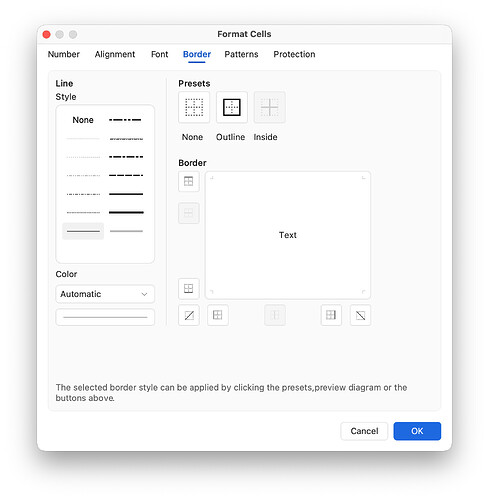Toggle the bottom border button

click(189, 288)
